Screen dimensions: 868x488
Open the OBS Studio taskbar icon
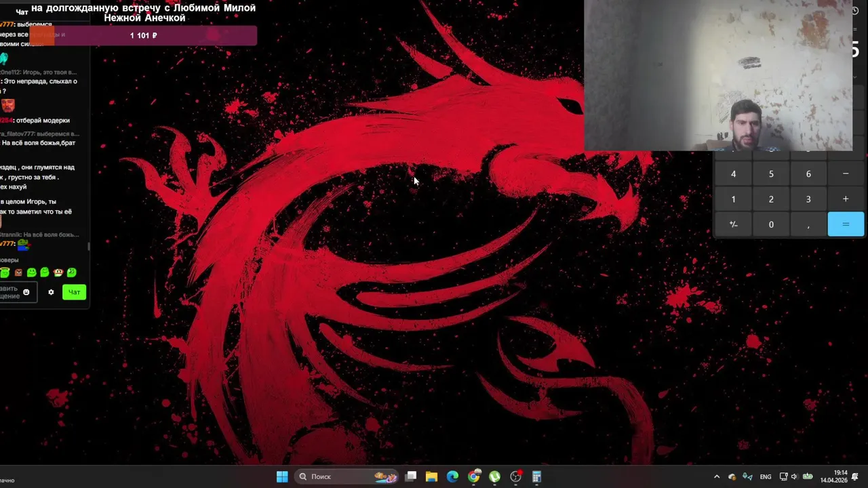tap(516, 476)
